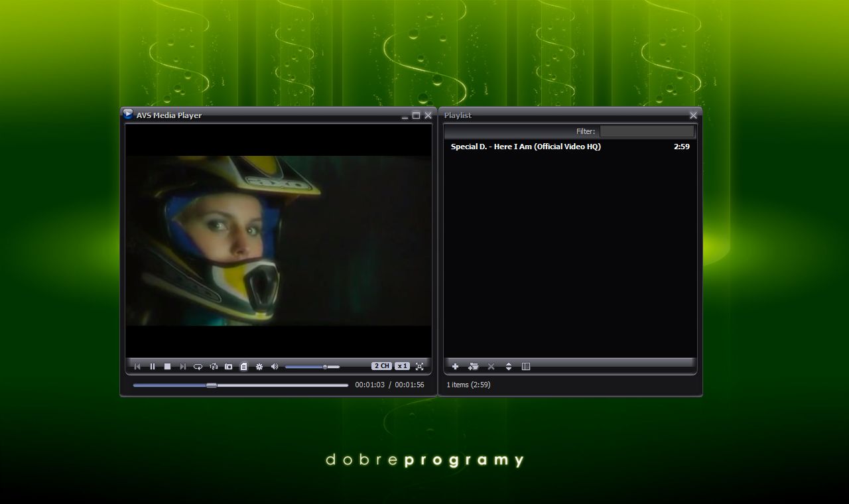The image size is (849, 504).
Task: Open the player settings gear
Action: pyautogui.click(x=259, y=366)
